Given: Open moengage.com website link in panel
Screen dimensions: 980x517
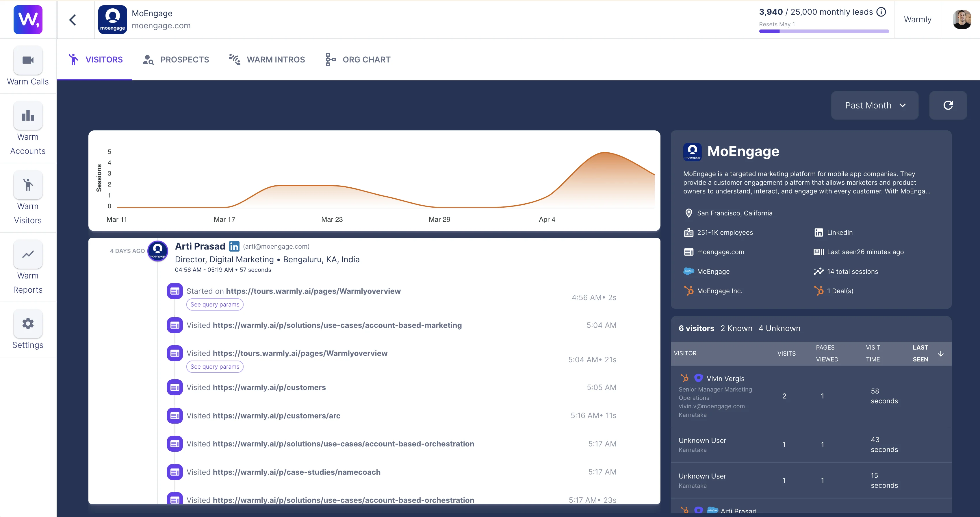Looking at the screenshot, I should (x=720, y=252).
